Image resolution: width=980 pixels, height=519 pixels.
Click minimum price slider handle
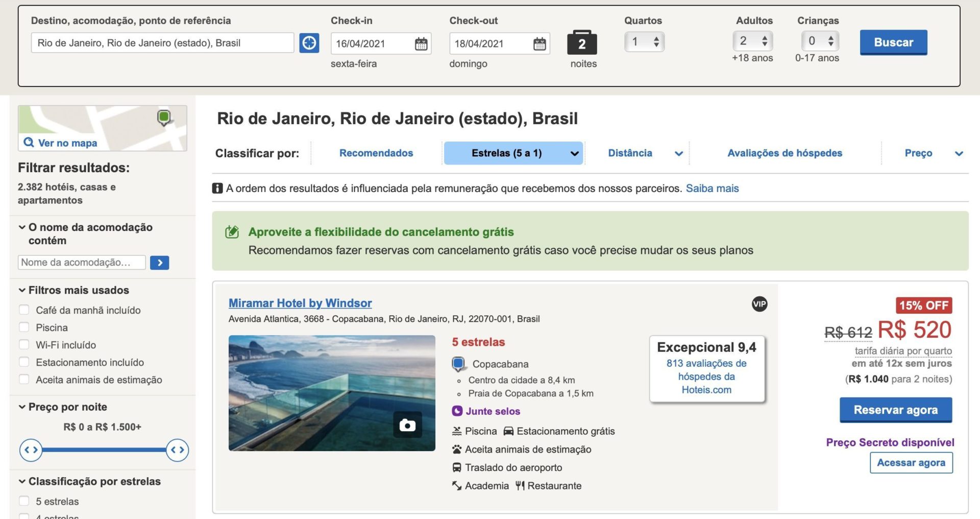point(31,450)
